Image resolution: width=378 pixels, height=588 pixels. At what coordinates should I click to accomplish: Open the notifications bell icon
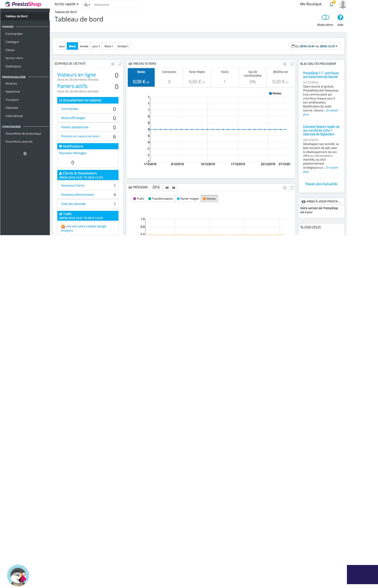332,4
